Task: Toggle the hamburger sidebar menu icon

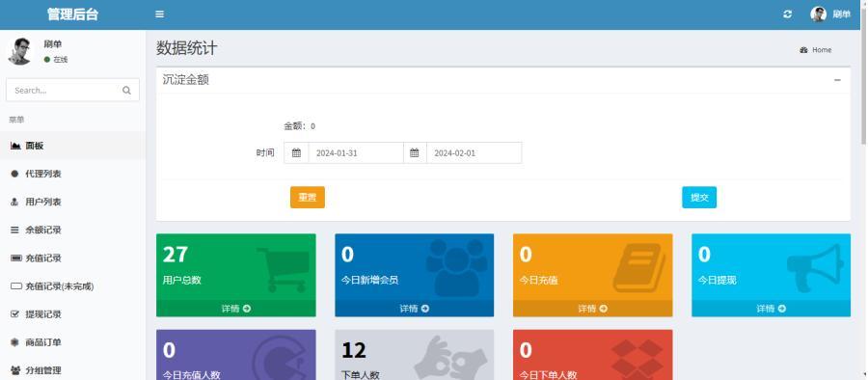Action: coord(159,14)
